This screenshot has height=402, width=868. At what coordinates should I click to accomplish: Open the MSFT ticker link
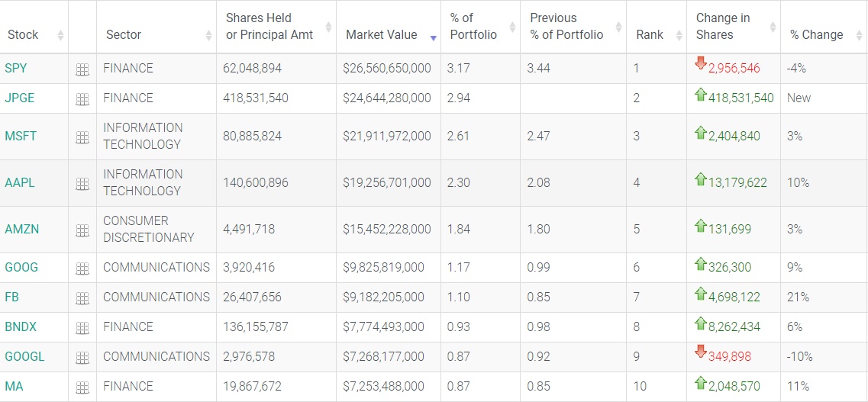21,137
